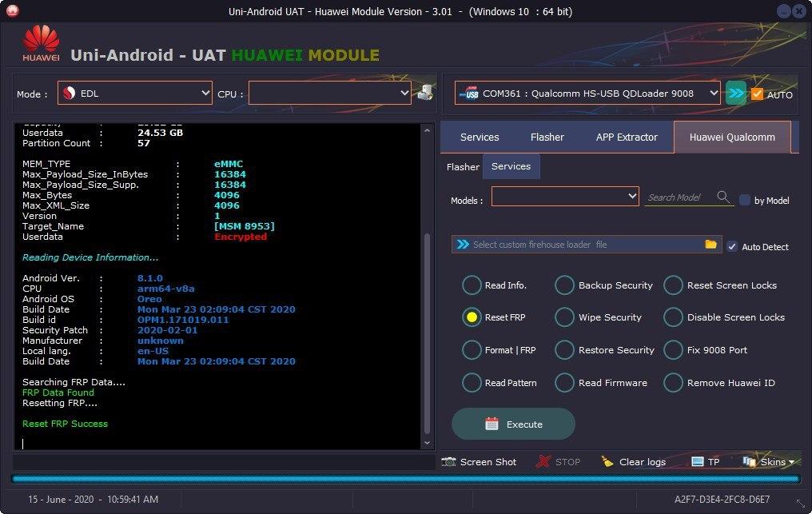812x514 pixels.
Task: Select the Backup Security radio button
Action: 564,285
